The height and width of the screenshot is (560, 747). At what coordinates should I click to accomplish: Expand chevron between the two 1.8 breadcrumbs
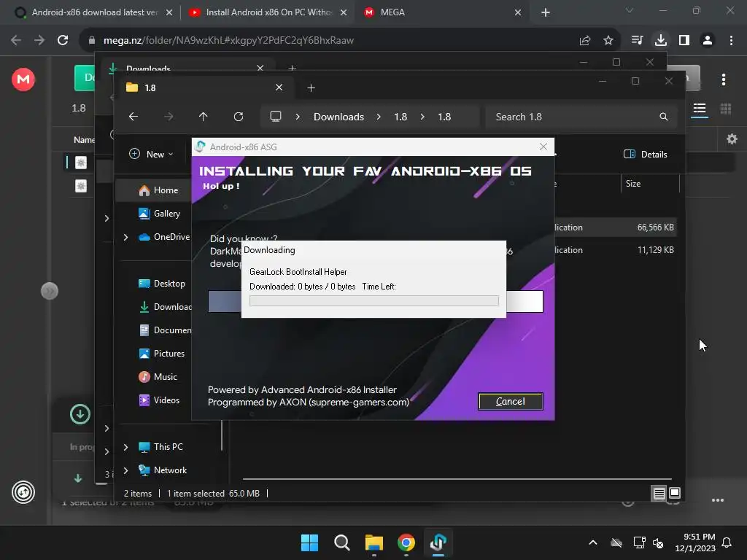tap(422, 117)
